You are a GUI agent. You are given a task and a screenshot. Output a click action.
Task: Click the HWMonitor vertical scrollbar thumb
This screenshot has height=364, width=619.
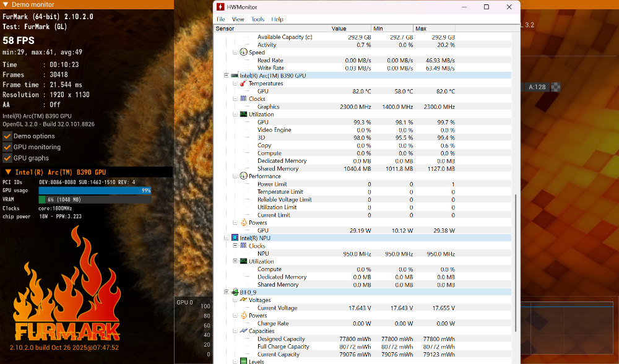(x=516, y=262)
